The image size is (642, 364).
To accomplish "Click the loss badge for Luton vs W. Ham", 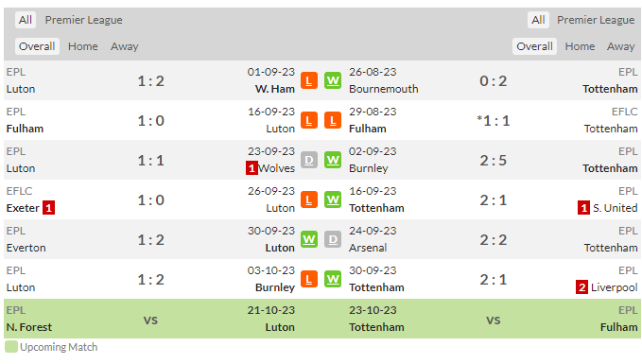I will (309, 80).
